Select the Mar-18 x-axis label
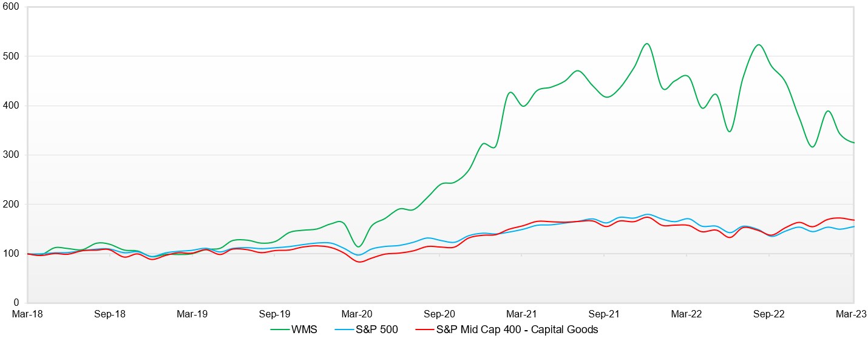The width and height of the screenshot is (868, 338). (x=28, y=314)
